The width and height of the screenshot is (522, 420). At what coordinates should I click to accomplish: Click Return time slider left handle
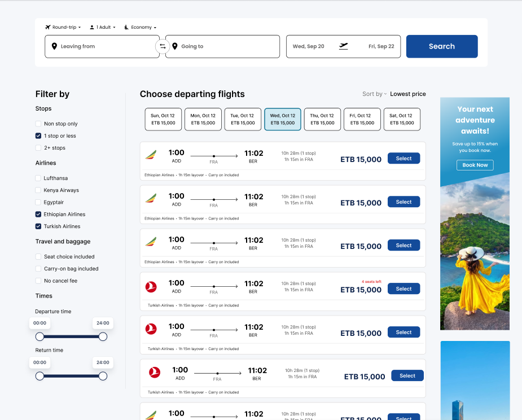coord(40,377)
